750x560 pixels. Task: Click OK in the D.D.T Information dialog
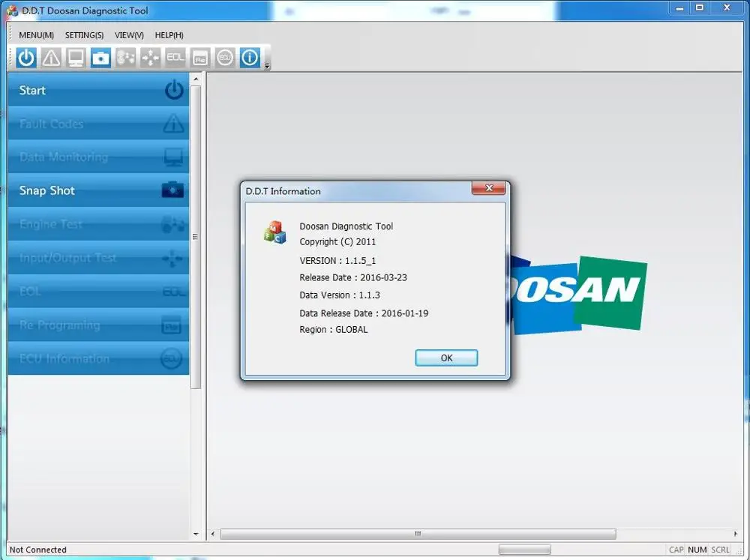(x=446, y=358)
